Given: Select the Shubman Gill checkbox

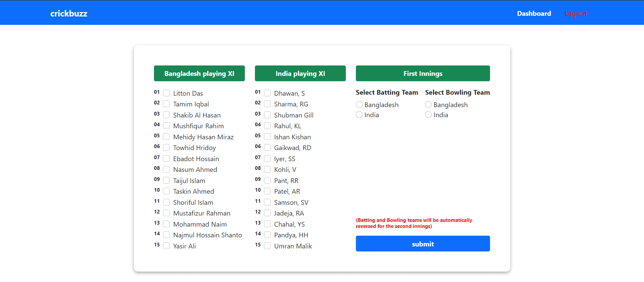Looking at the screenshot, I should (x=267, y=115).
